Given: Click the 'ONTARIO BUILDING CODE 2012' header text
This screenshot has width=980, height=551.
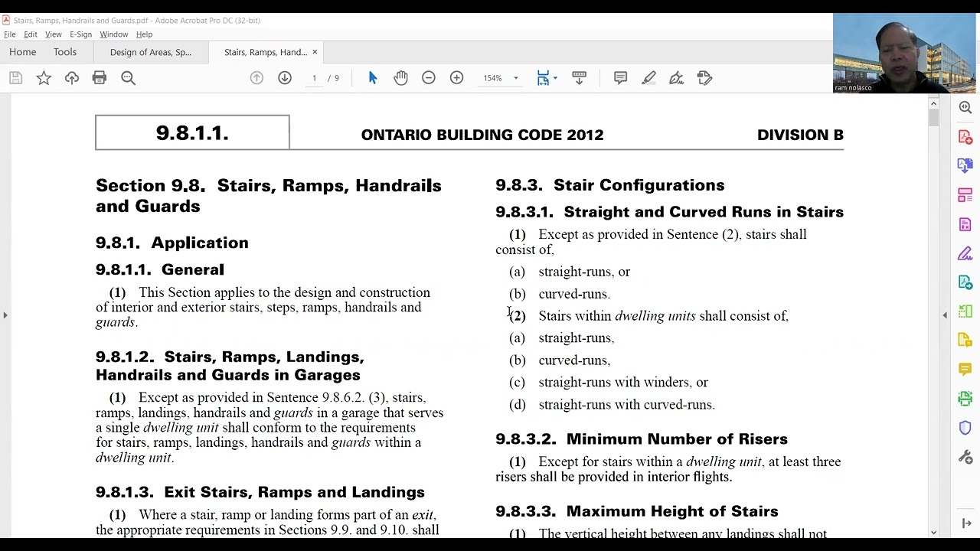Looking at the screenshot, I should pos(482,135).
